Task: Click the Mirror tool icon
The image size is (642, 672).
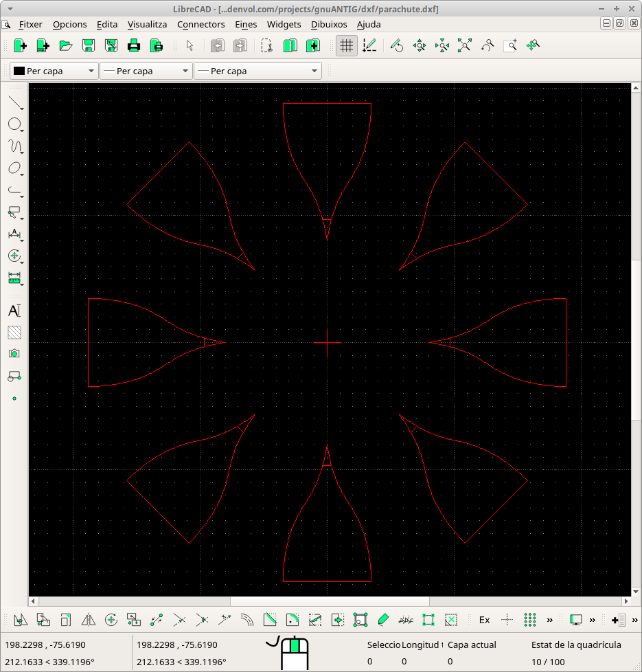Action: 89,620
